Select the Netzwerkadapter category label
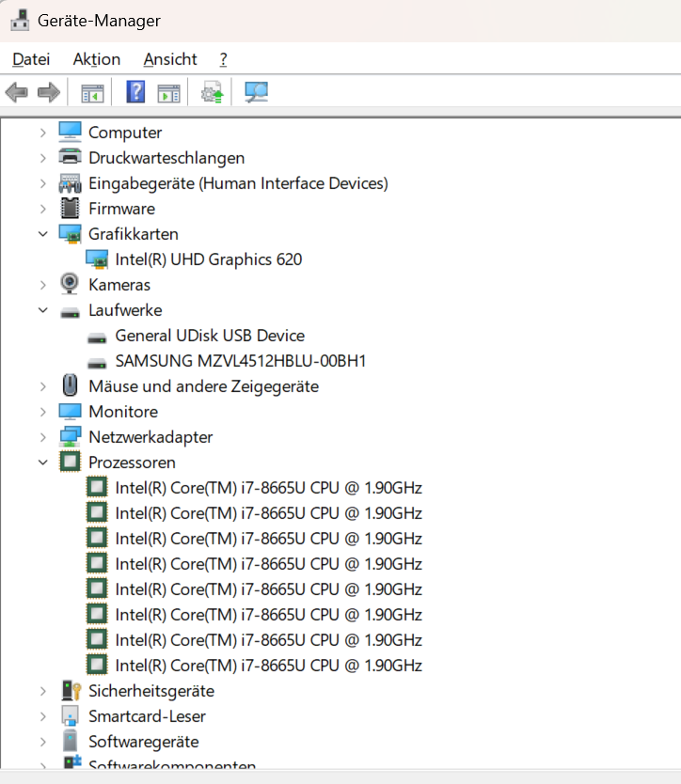681x784 pixels. point(150,437)
